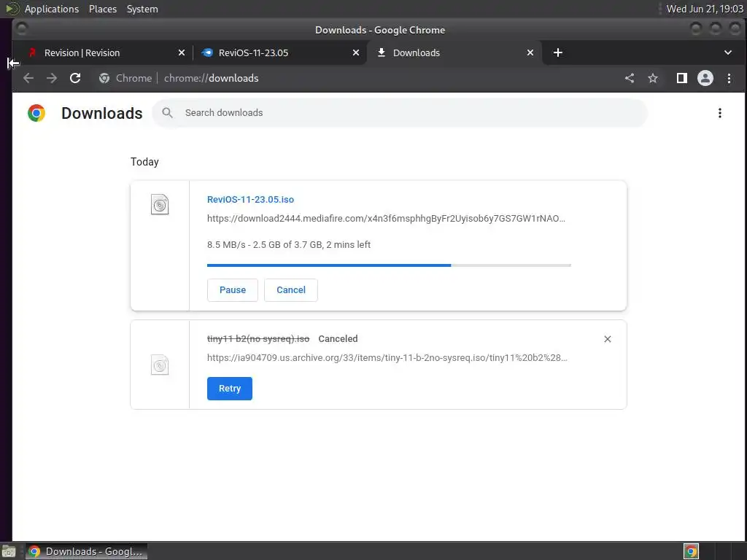
Task: Click the mediafire download URL
Action: 387,219
